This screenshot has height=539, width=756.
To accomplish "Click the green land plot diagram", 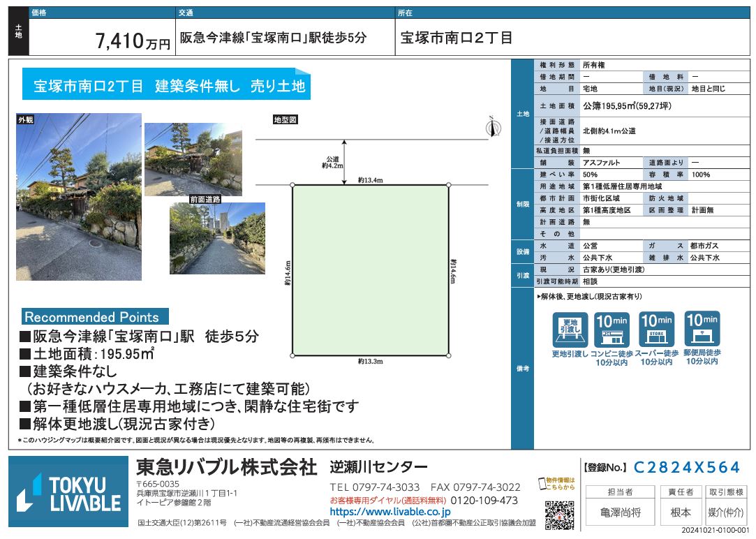I will click(x=370, y=269).
